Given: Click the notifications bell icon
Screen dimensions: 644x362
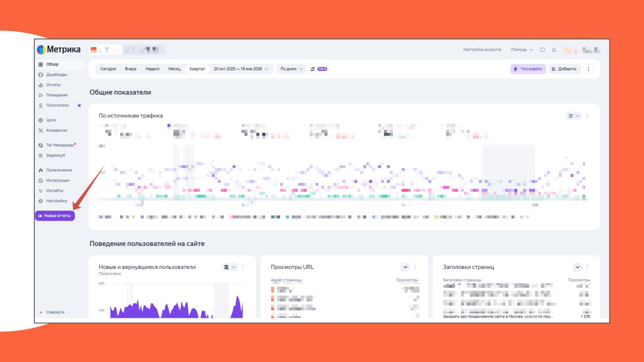Looking at the screenshot, I should click(x=554, y=50).
